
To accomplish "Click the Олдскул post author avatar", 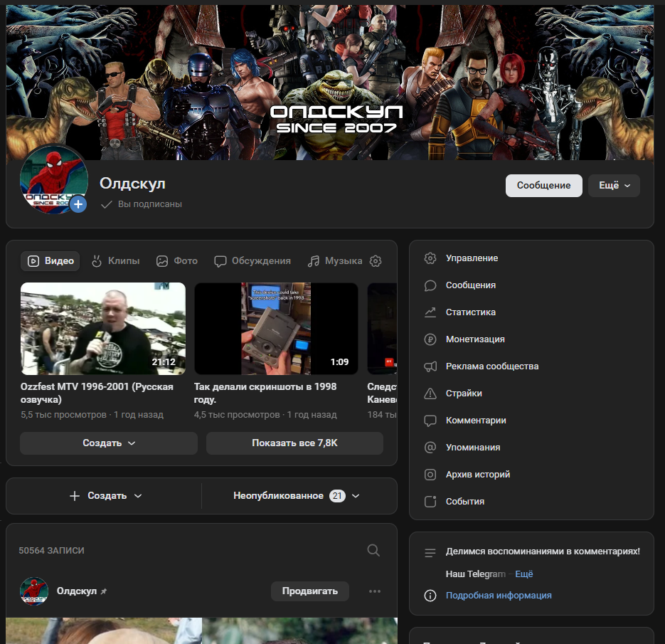I will [x=34, y=591].
